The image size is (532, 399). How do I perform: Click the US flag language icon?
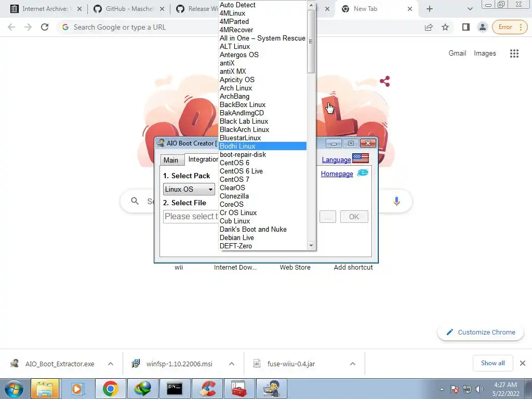point(361,158)
